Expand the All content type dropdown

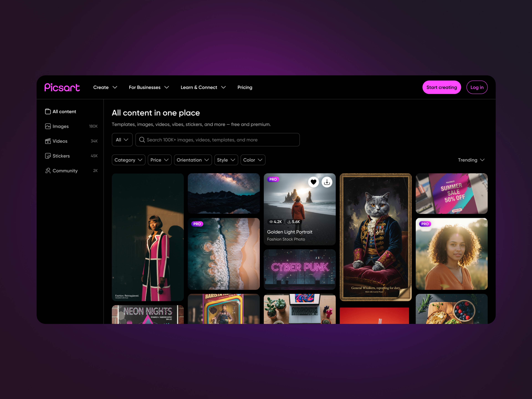coord(122,140)
